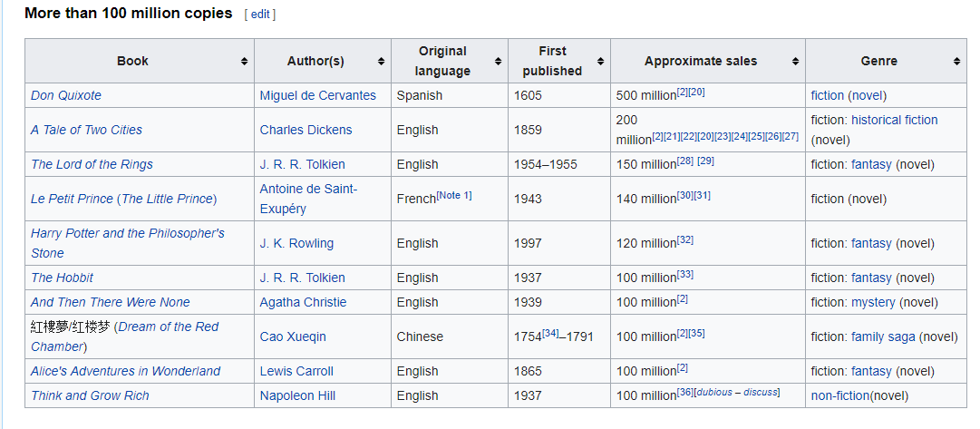Open Harry Potter and the Philosopher's Stone link
The height and width of the screenshot is (429, 980).
[128, 243]
